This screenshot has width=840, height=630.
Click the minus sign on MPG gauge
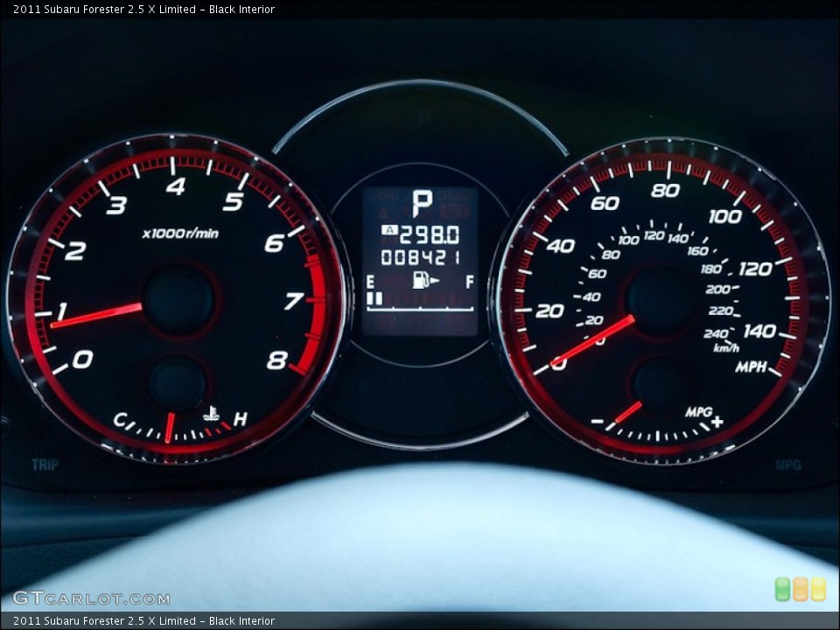point(598,422)
